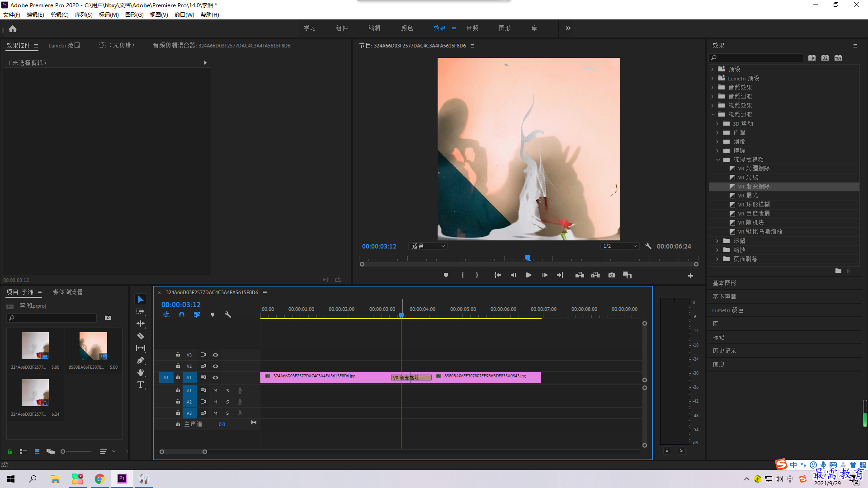Expand the 音频效果 folder
868x488 pixels.
pyautogui.click(x=712, y=87)
